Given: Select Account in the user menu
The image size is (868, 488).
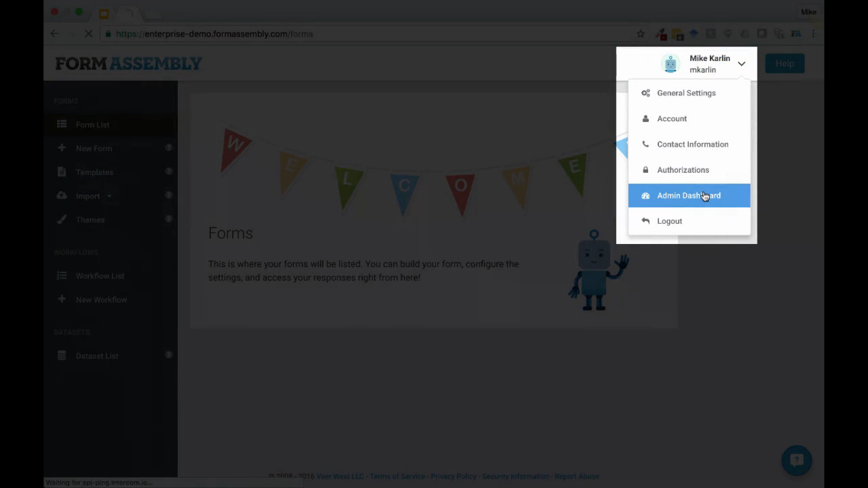Looking at the screenshot, I should (x=689, y=119).
